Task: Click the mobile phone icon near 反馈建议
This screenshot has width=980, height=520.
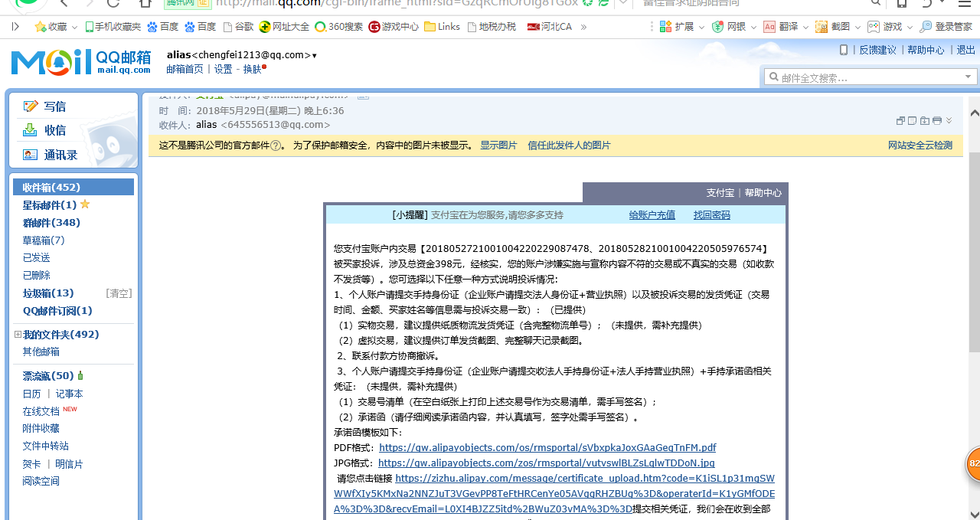Action: click(844, 50)
